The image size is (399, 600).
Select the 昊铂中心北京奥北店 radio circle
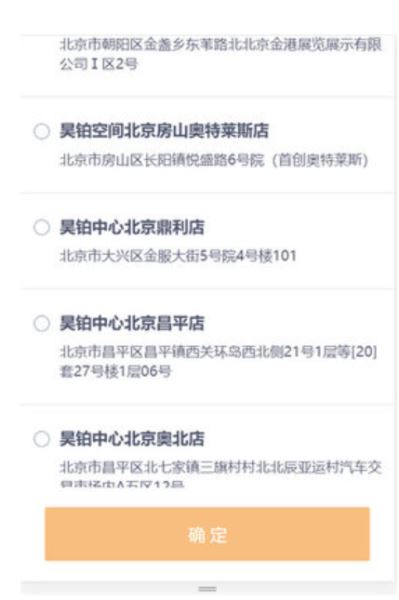(41, 439)
